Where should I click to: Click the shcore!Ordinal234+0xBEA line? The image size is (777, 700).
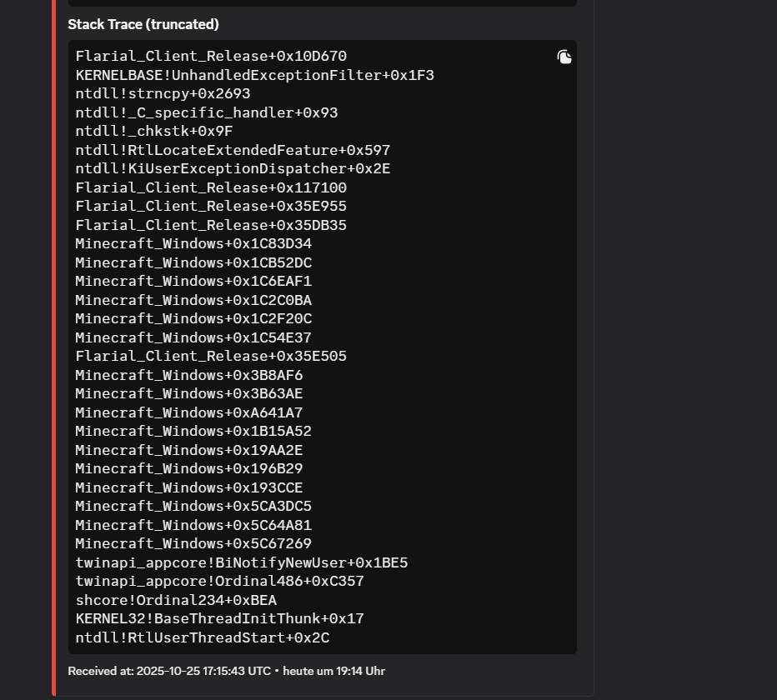pos(176,600)
